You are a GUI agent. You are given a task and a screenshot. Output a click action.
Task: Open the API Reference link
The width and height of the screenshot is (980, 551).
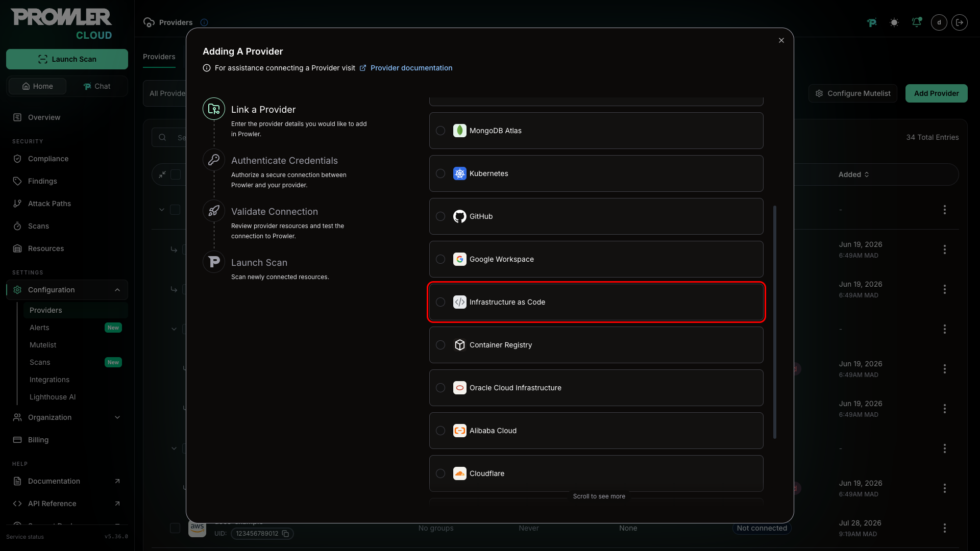pos(67,504)
